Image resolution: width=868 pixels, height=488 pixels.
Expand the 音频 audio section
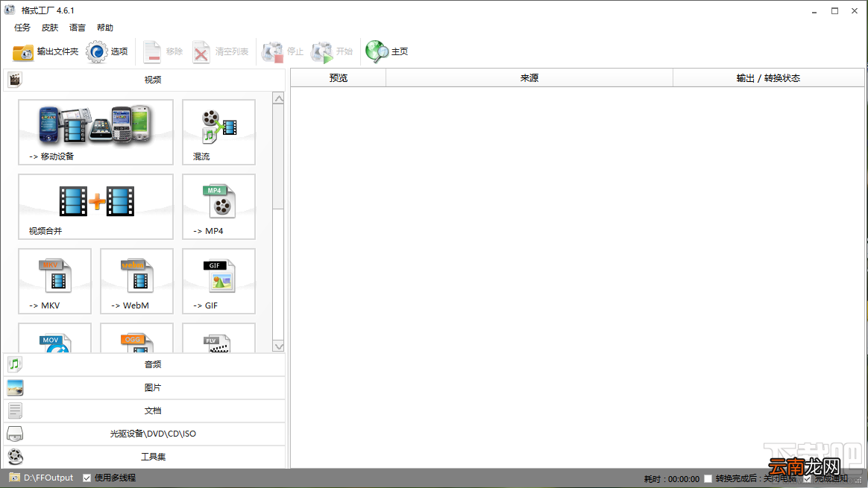[x=145, y=364]
